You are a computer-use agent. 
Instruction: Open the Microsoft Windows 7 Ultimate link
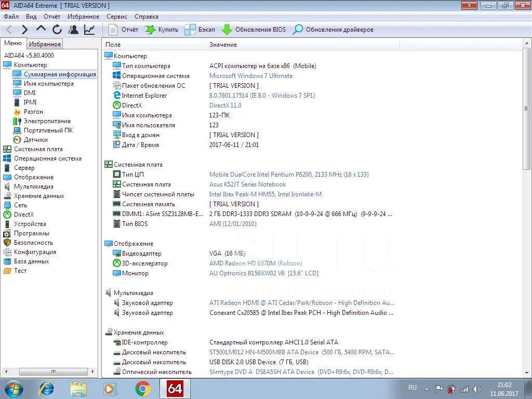pyautogui.click(x=251, y=76)
